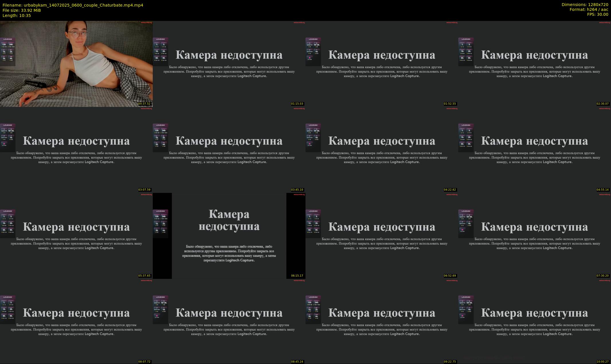The height and width of the screenshot is (364, 611).
Task: Click the 'Logitech Capture' text in the 05:37.65 frame
Action: point(99,248)
